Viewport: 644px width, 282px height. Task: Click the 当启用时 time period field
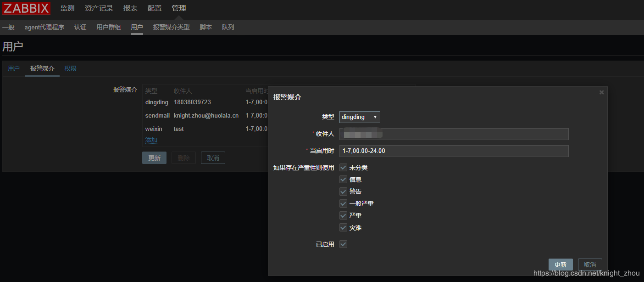(454, 151)
